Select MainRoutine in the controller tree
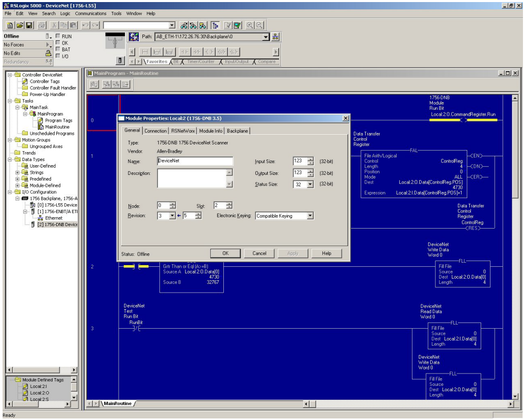524x420 pixels. click(x=57, y=127)
